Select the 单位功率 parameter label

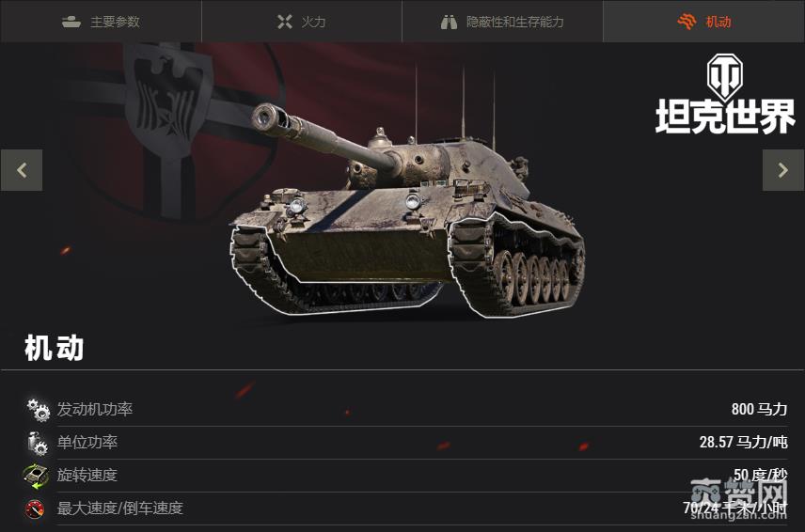(87, 442)
